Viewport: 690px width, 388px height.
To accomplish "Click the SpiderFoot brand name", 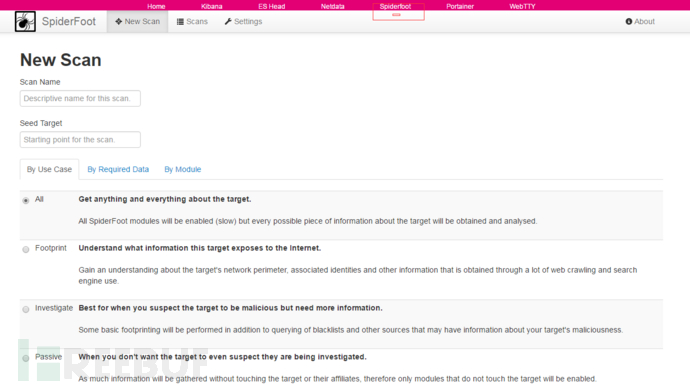I will pyautogui.click(x=69, y=22).
